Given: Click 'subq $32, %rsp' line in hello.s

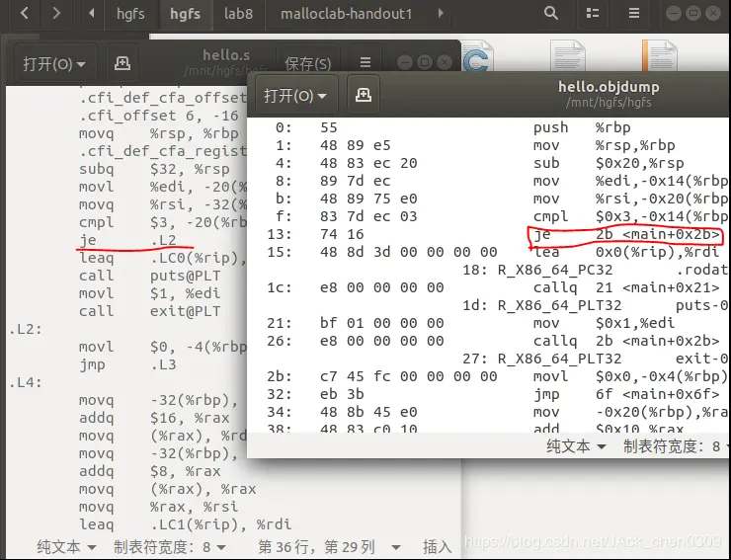Looking at the screenshot, I should (x=154, y=169).
